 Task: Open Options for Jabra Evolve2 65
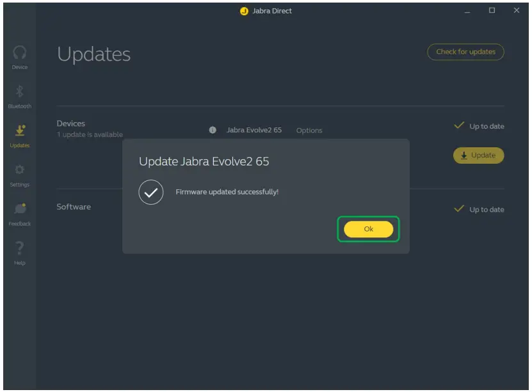click(x=309, y=130)
